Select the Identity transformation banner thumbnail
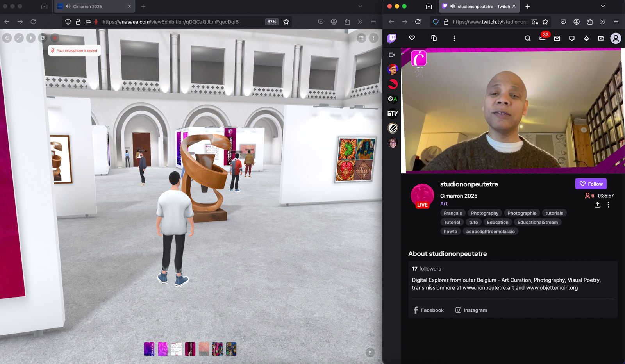The height and width of the screenshot is (364, 625). pyautogui.click(x=190, y=349)
